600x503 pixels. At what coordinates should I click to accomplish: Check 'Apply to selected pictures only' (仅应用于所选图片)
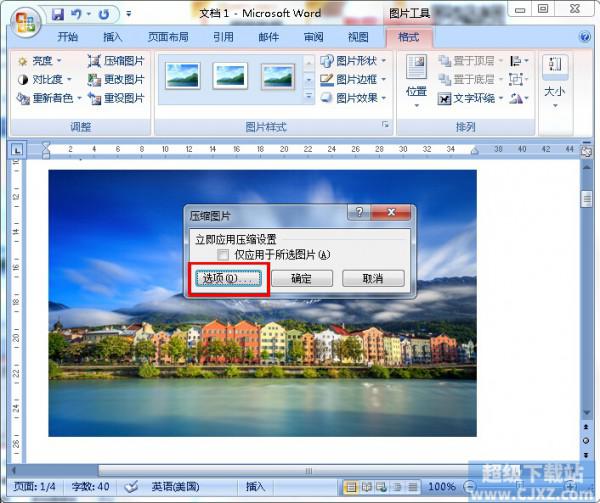click(223, 254)
